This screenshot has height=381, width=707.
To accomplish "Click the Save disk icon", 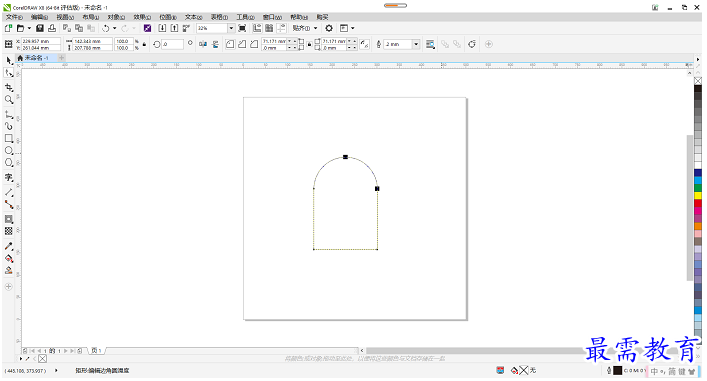I will (40, 28).
